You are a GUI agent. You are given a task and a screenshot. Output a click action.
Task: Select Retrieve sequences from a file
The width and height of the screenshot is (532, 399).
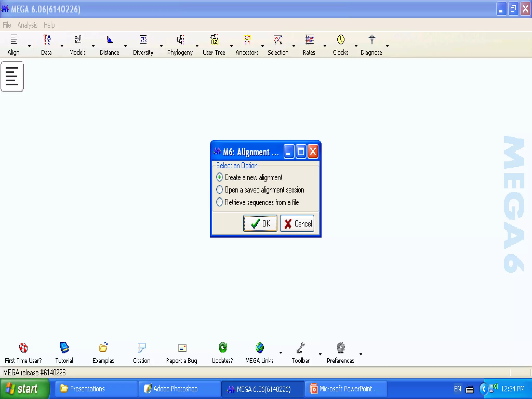pos(257,202)
